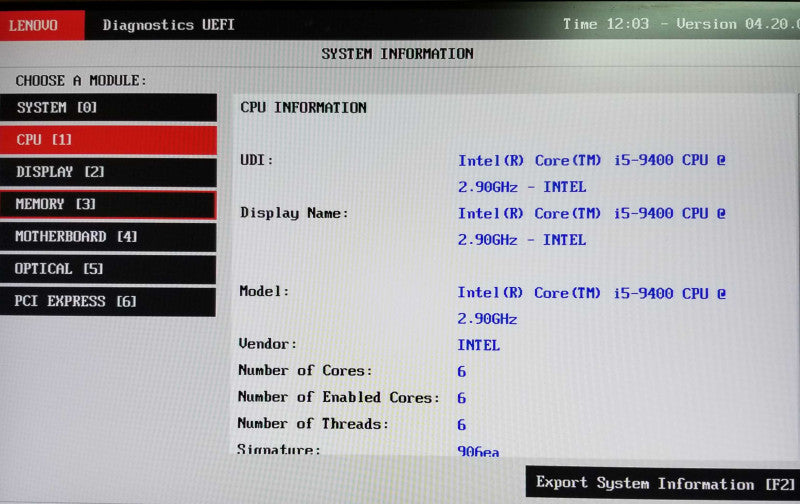Click the Model label
Viewport: 800px width, 504px height.
pyautogui.click(x=264, y=291)
